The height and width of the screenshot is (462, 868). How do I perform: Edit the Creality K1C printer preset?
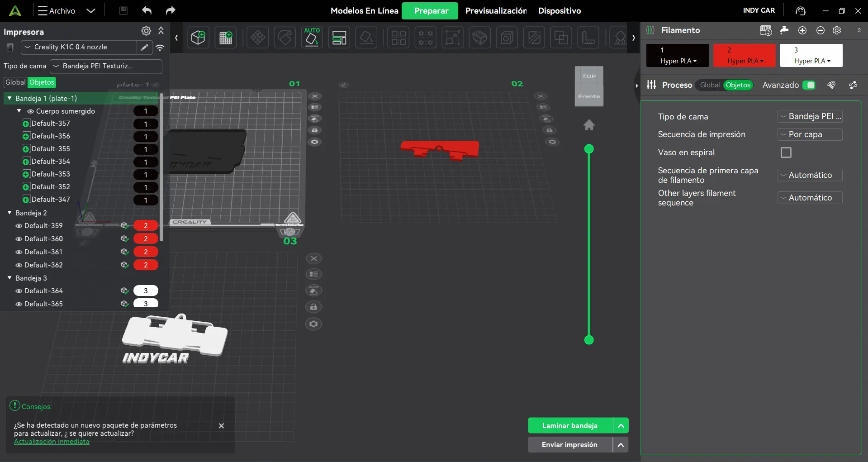144,47
